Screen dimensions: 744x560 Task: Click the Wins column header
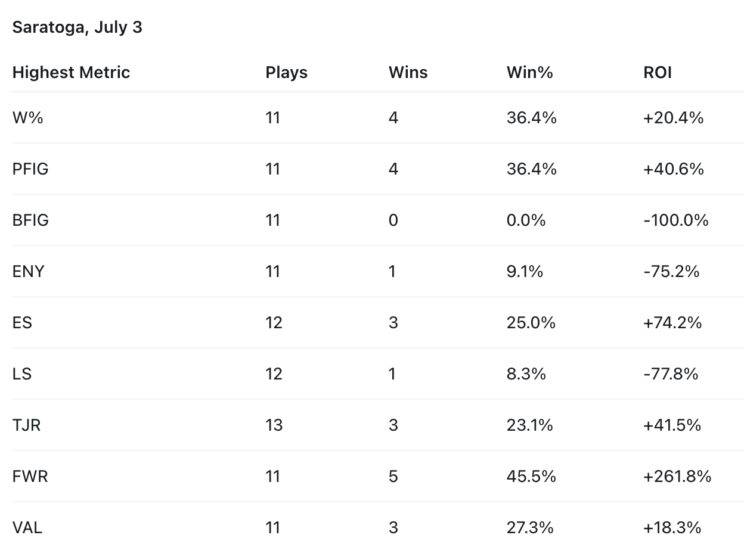point(408,73)
